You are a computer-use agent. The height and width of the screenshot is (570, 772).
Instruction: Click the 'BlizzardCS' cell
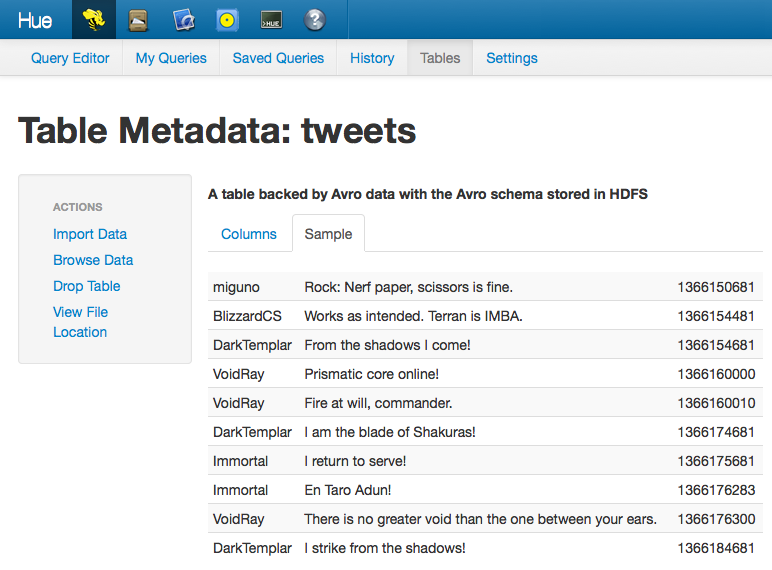(x=247, y=316)
